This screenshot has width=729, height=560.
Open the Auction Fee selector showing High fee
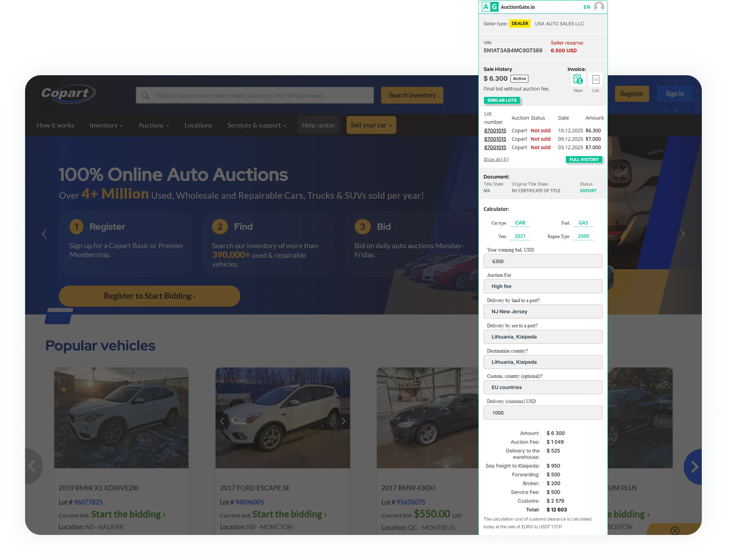pos(543,286)
